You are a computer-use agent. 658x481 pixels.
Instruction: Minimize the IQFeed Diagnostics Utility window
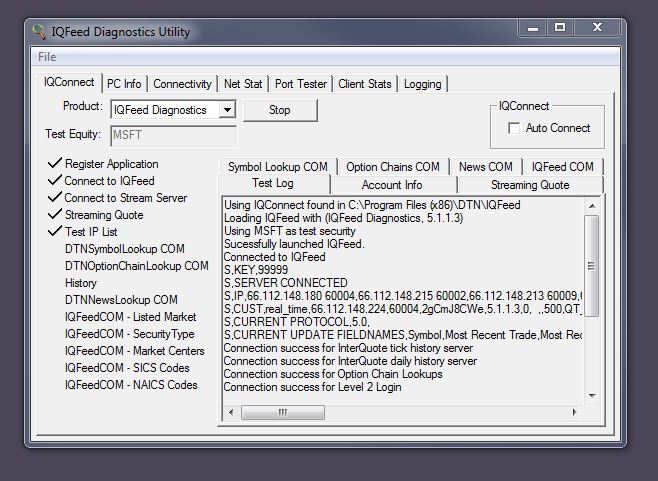[x=533, y=28]
